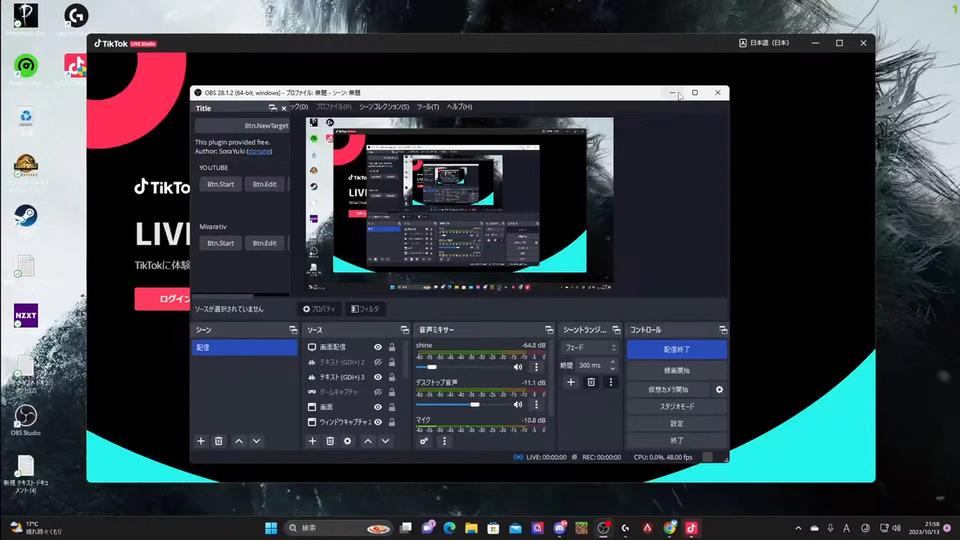Delete the selected scene with the trash icon

click(219, 441)
